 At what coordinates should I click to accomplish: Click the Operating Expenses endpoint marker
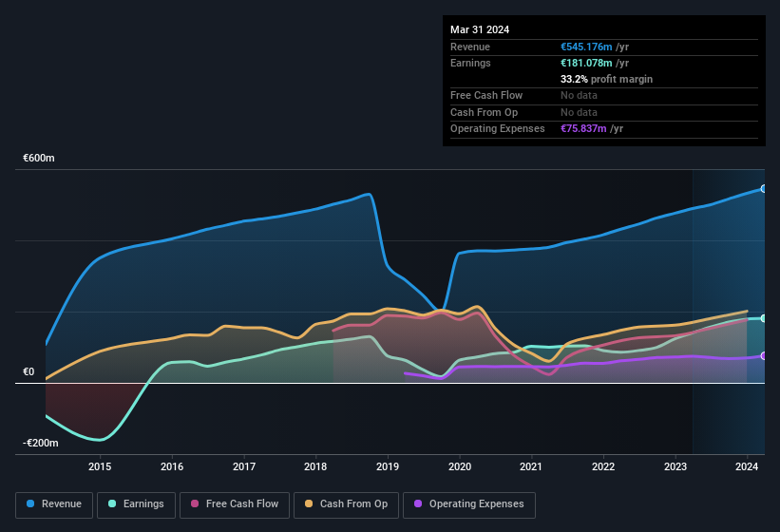pos(764,356)
